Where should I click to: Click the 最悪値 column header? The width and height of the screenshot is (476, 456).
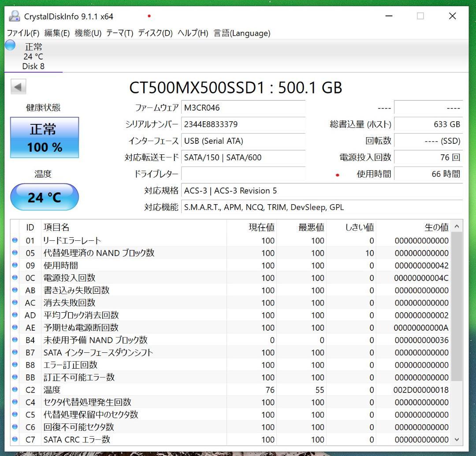[x=301, y=227]
